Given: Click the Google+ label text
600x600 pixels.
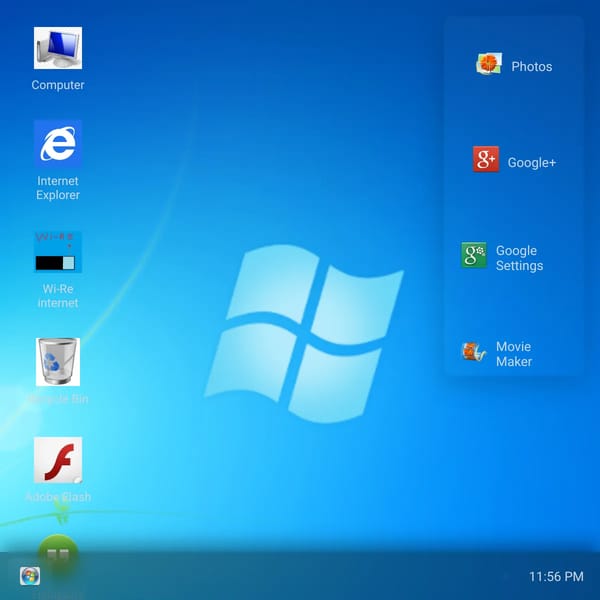Looking at the screenshot, I should [x=532, y=163].
